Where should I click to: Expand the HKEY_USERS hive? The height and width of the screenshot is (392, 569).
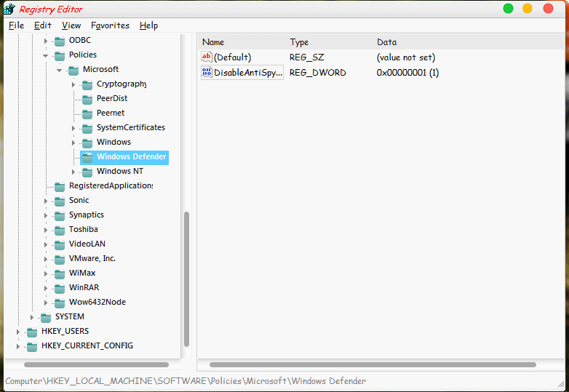point(17,332)
